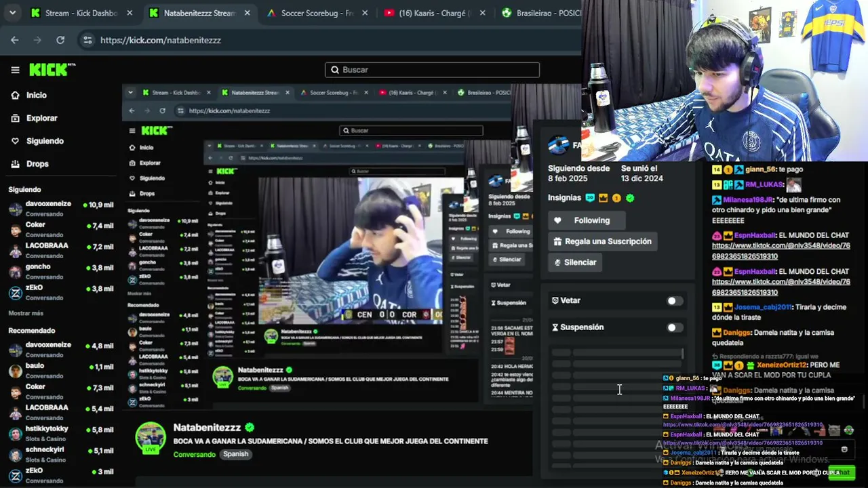
Task: Reload the kick.com page
Action: (60, 40)
